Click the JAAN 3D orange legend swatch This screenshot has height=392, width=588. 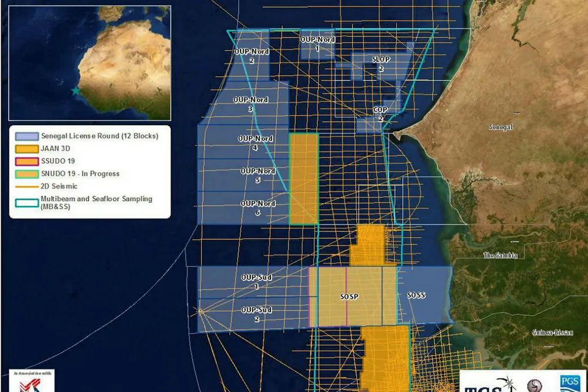[26, 149]
